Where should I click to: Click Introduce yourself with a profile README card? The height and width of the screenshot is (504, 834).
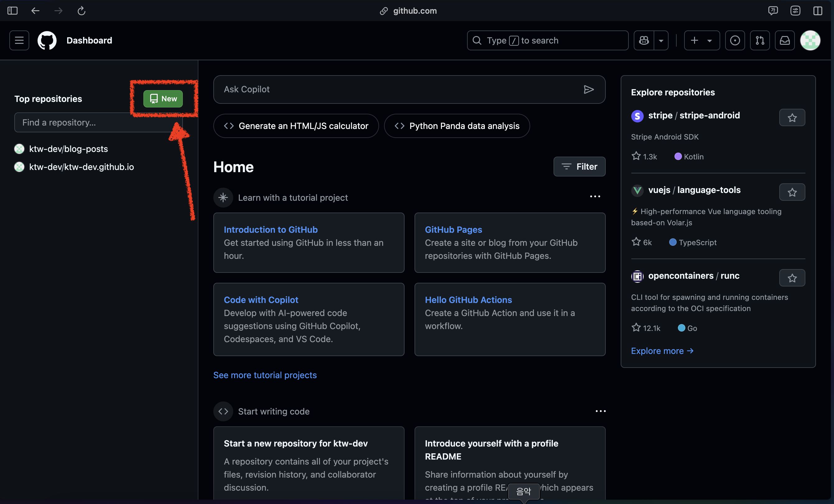tap(510, 463)
